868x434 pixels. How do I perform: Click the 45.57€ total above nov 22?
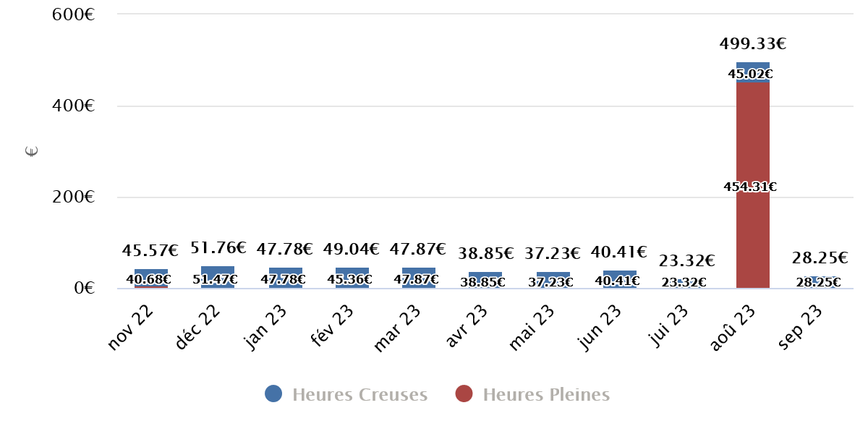150,251
